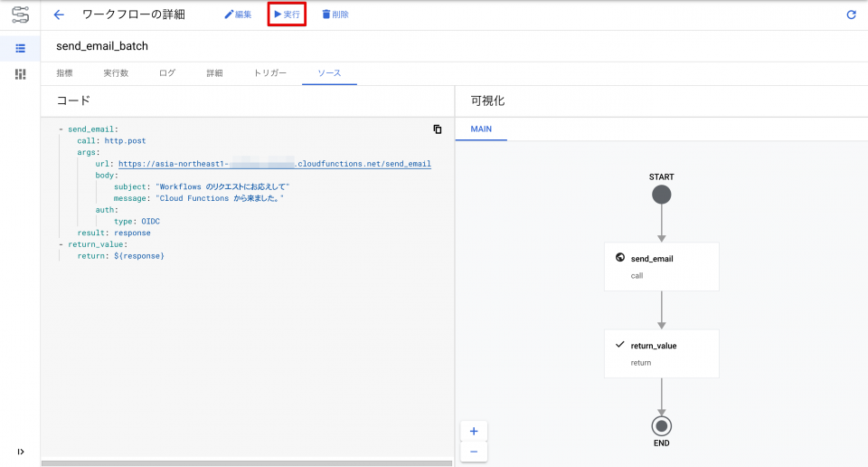Screen dimensions: 868x467
Task: Click the subject line in code
Action: coord(202,187)
